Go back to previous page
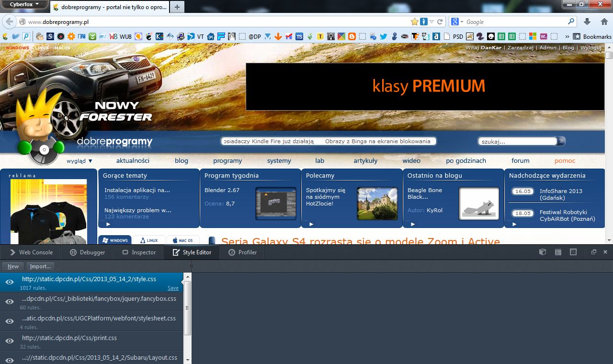 pyautogui.click(x=9, y=22)
